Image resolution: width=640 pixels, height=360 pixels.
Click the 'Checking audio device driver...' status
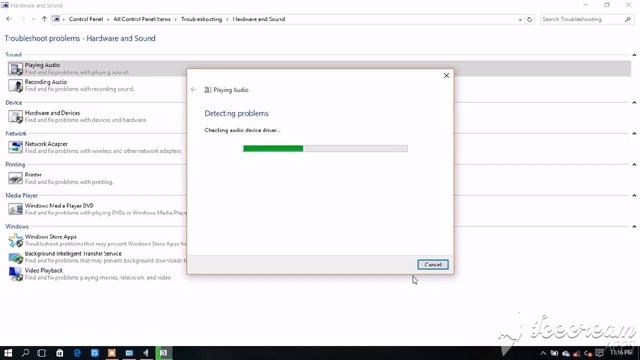[x=242, y=130]
